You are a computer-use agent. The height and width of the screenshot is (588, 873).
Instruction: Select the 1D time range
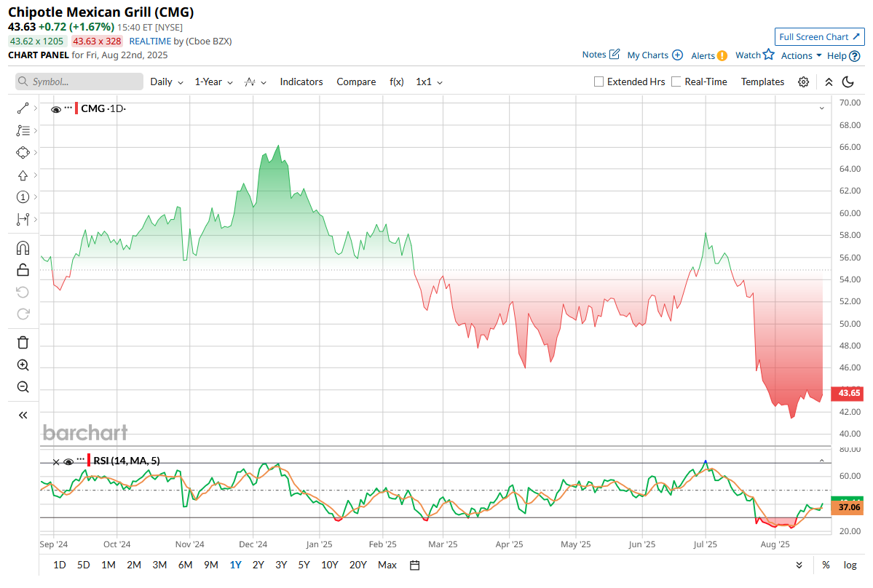tap(60, 565)
